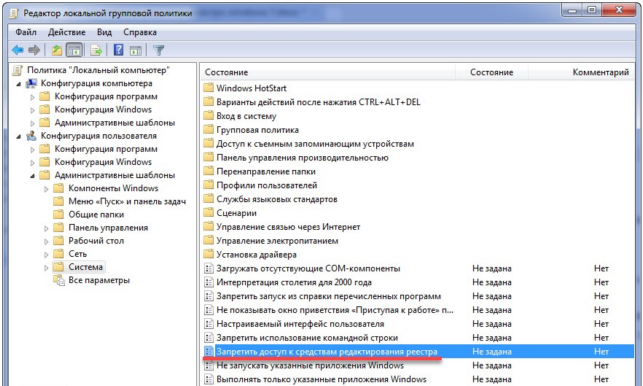Select 'Не показывать окно приветствия' policy

(335, 310)
